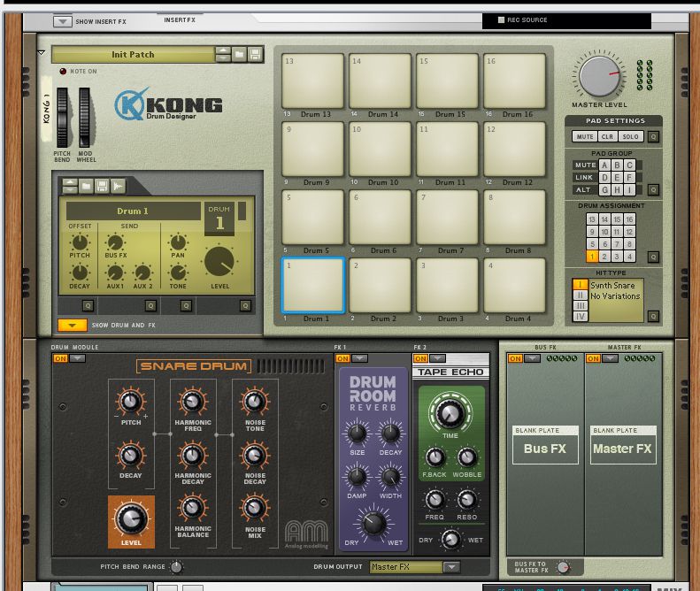Screen dimensions: 700x591
Task: Toggle Master FX ON button
Action: pos(593,358)
